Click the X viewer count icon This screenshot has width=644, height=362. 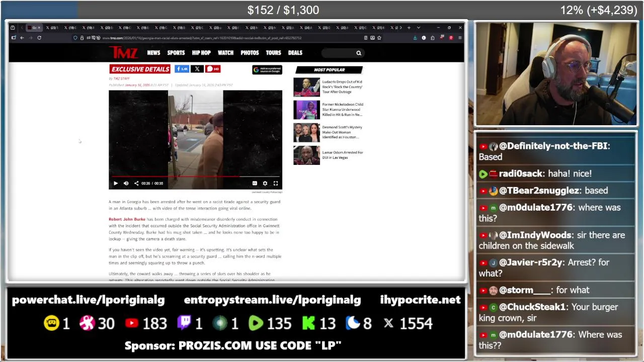click(x=388, y=323)
